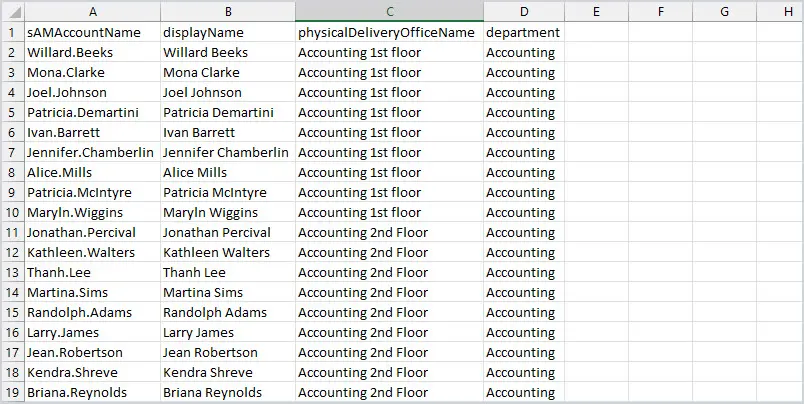
Task: Select the Jonathan.Percival cell
Action: pos(92,232)
